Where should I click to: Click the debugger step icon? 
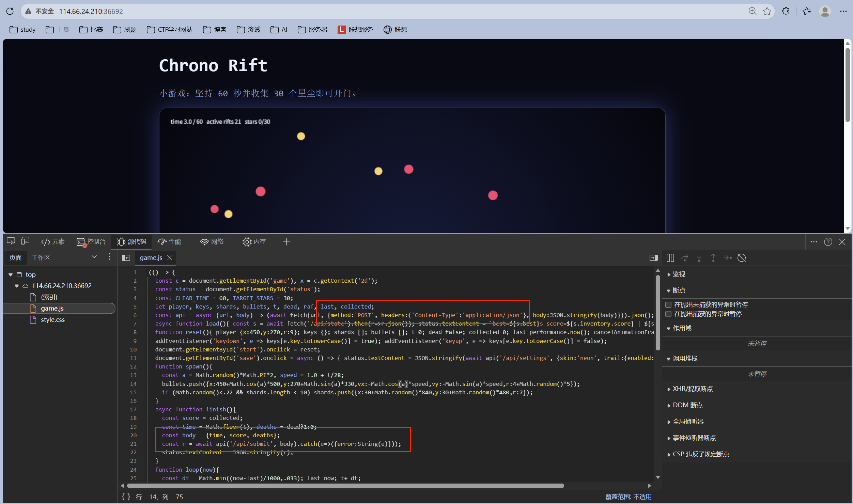[x=728, y=258]
